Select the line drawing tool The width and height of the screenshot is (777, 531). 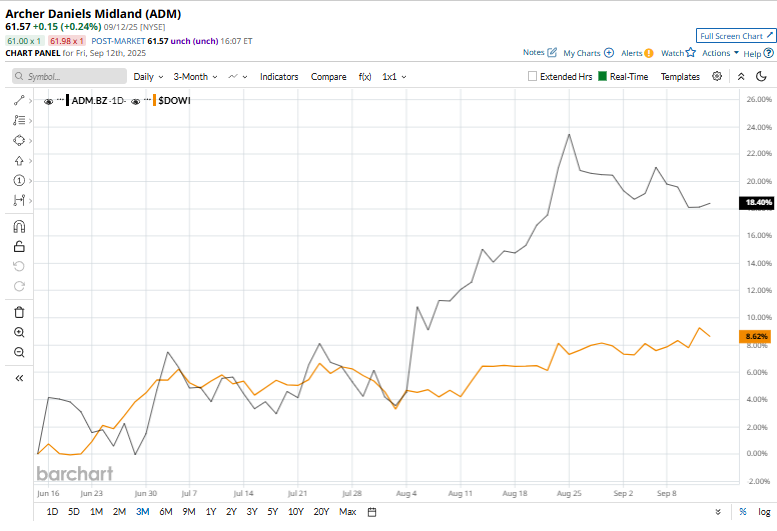(19, 101)
